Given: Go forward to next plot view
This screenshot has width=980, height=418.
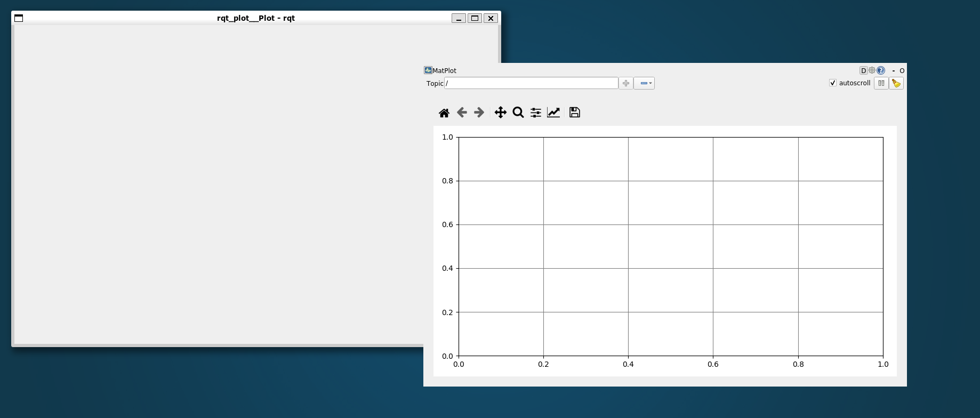Looking at the screenshot, I should point(479,112).
